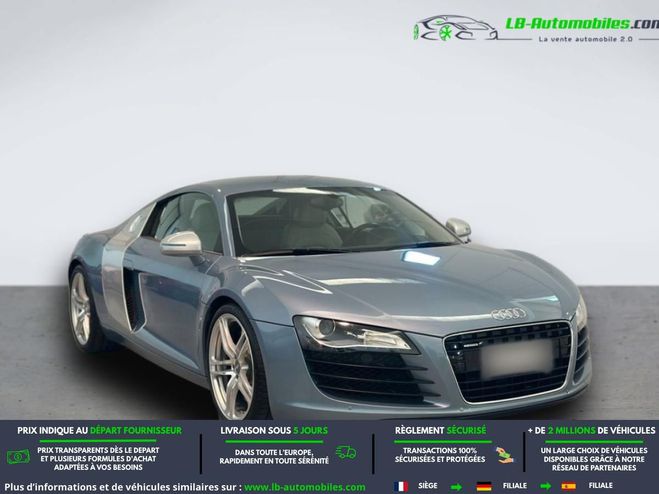Click the German flag icon

[x=484, y=486]
